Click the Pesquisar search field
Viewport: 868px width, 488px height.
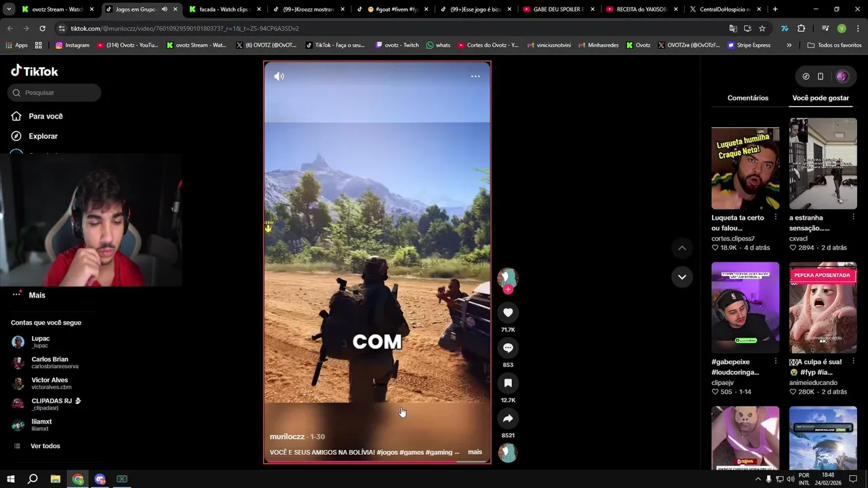[54, 93]
